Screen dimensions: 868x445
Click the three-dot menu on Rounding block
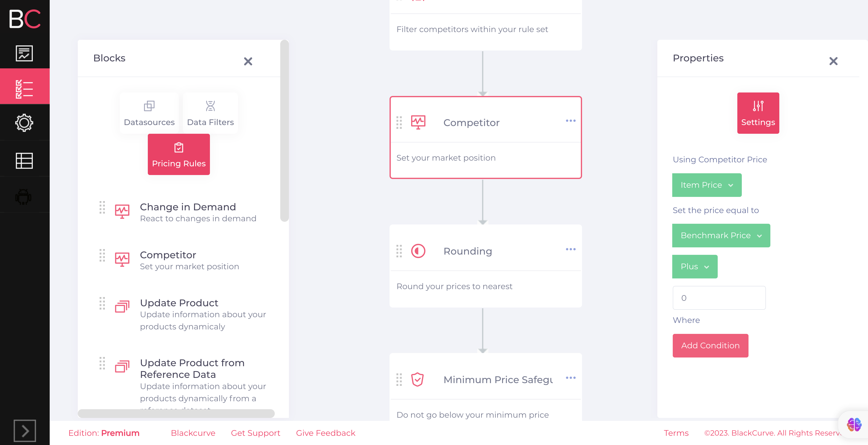(571, 250)
